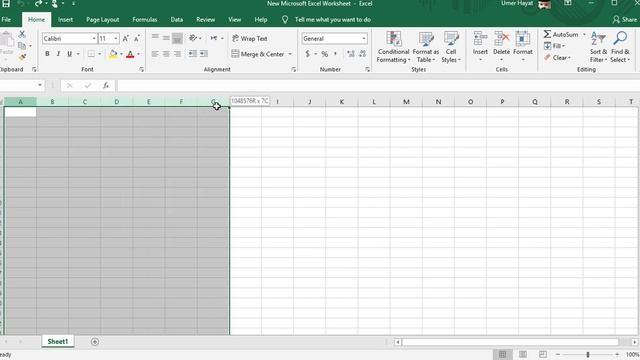Image resolution: width=640 pixels, height=360 pixels.
Task: Click the AutoSum button
Action: 561,35
